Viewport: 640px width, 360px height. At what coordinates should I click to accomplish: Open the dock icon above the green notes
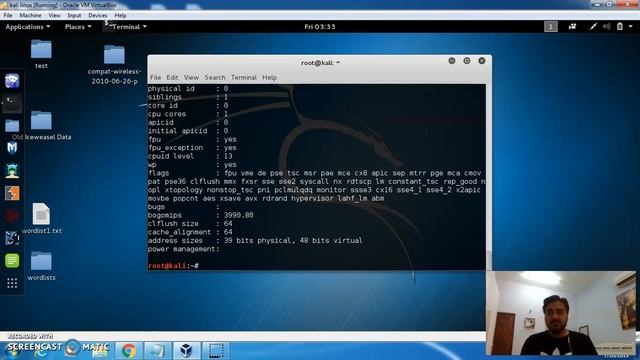[x=12, y=238]
